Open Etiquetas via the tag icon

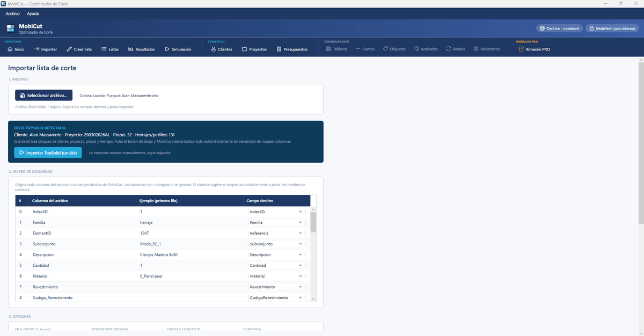386,49
